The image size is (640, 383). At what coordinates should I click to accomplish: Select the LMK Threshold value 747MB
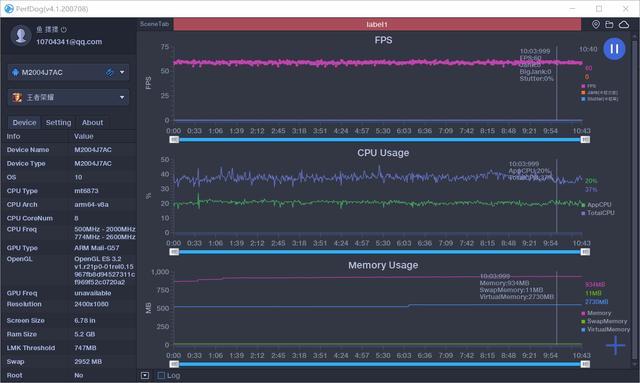point(85,348)
